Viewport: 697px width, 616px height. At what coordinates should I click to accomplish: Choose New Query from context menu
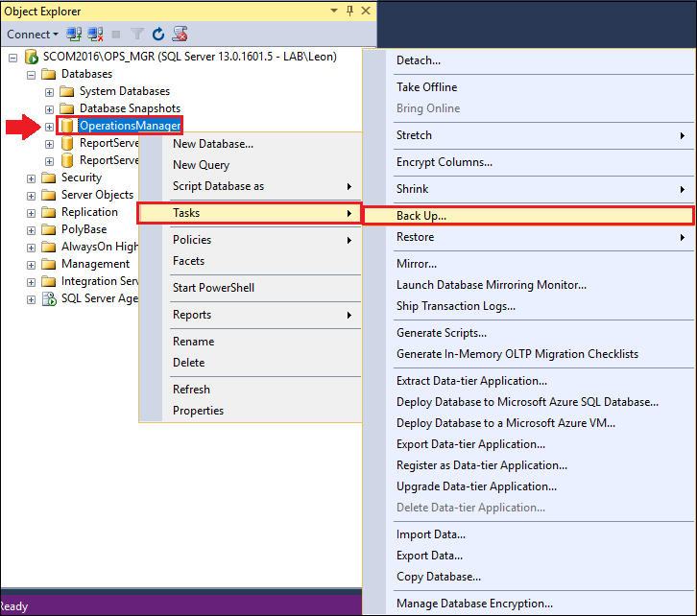coord(251,165)
